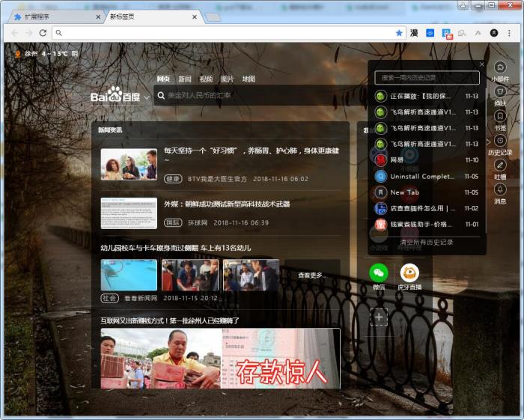Click source 看看新闻网
524x420 pixels.
click(141, 298)
